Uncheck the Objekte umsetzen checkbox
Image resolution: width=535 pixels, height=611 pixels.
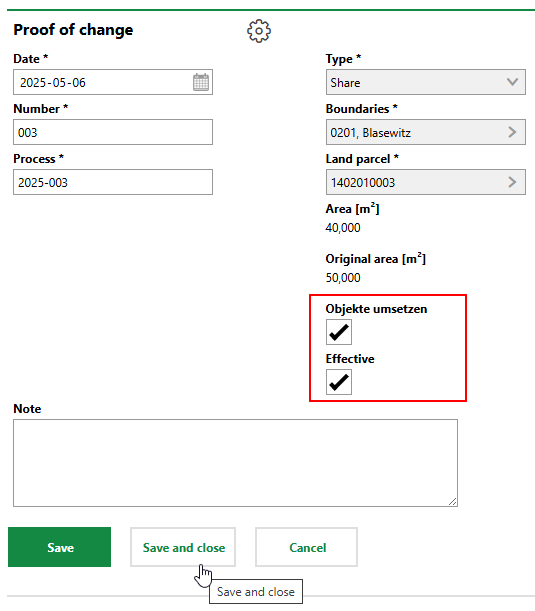(339, 332)
